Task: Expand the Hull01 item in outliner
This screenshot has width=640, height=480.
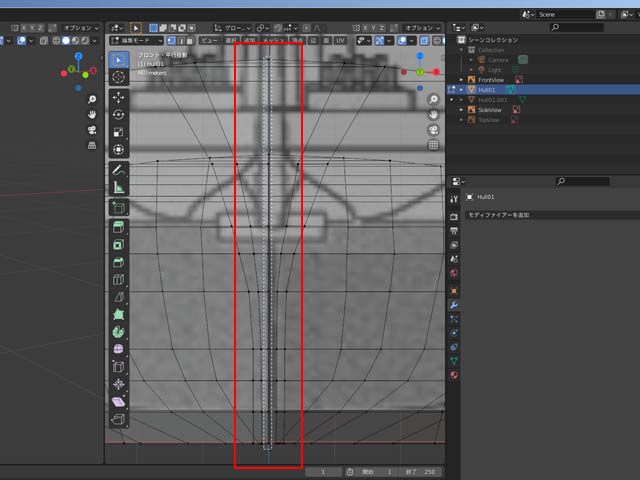Action: click(x=461, y=90)
